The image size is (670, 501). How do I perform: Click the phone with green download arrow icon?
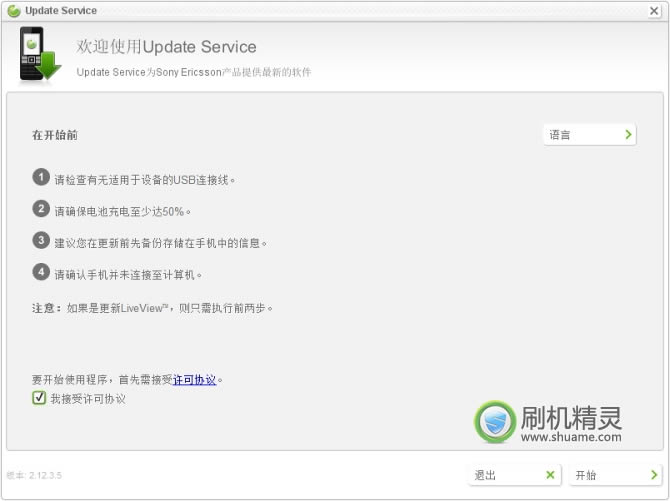click(40, 55)
